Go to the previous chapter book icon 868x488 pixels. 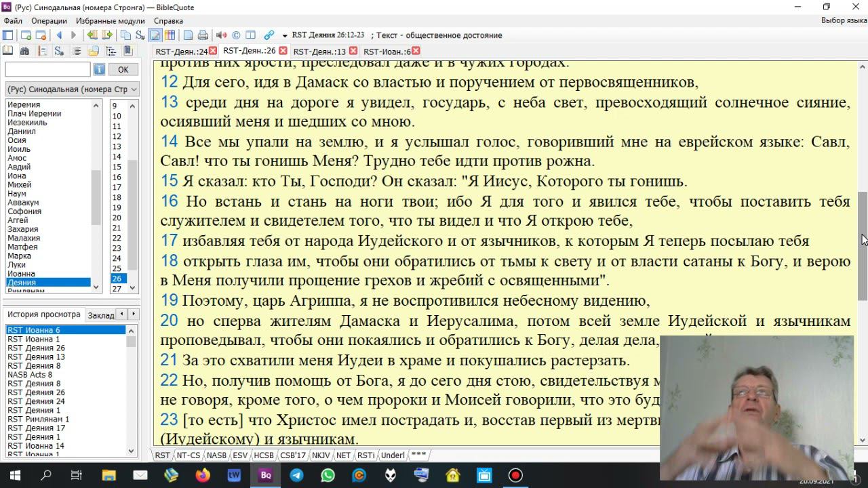click(92, 35)
